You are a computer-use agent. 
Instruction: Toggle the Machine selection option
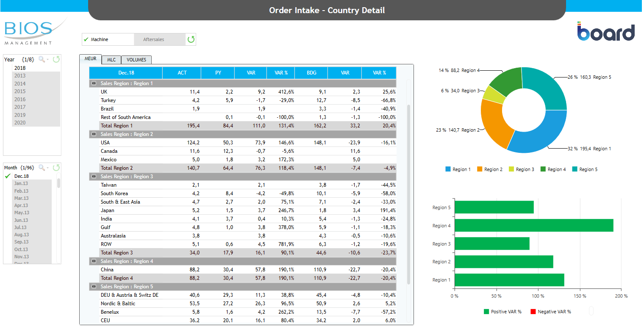point(108,39)
